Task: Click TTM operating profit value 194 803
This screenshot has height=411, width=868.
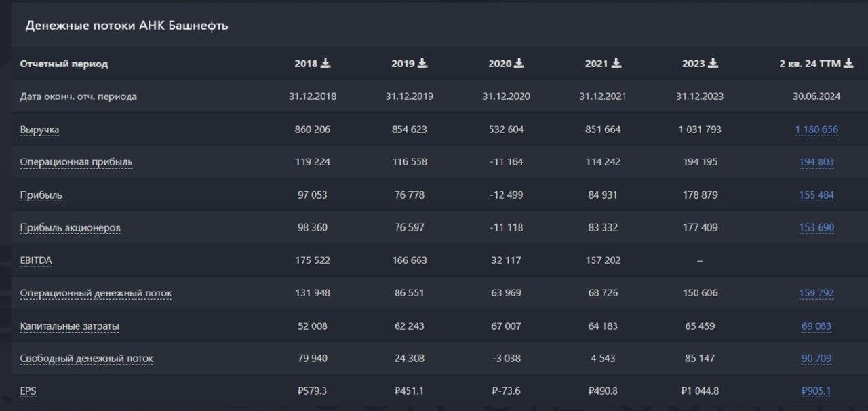Action: 816,162
